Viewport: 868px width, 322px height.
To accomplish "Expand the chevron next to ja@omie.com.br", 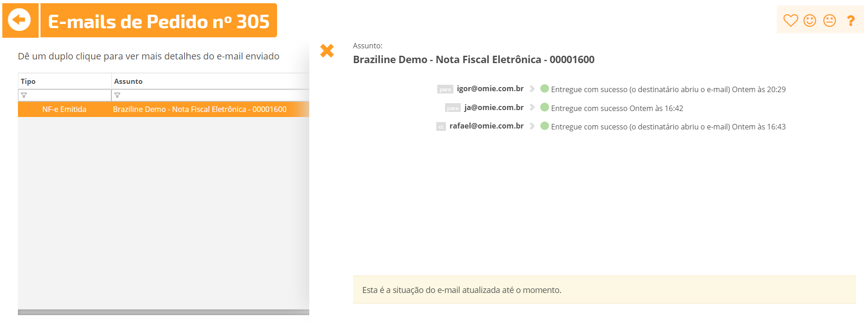I will point(532,107).
